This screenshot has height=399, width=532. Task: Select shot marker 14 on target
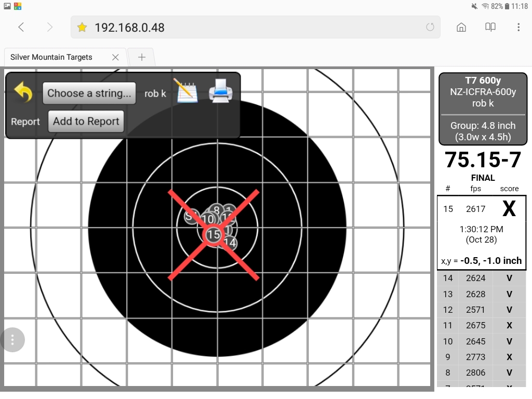(x=230, y=243)
